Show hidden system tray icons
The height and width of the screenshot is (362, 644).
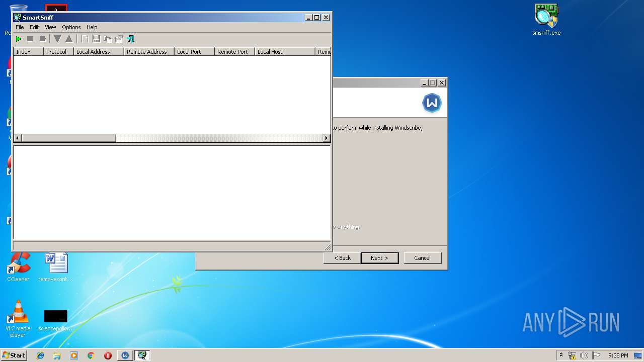[x=561, y=355]
